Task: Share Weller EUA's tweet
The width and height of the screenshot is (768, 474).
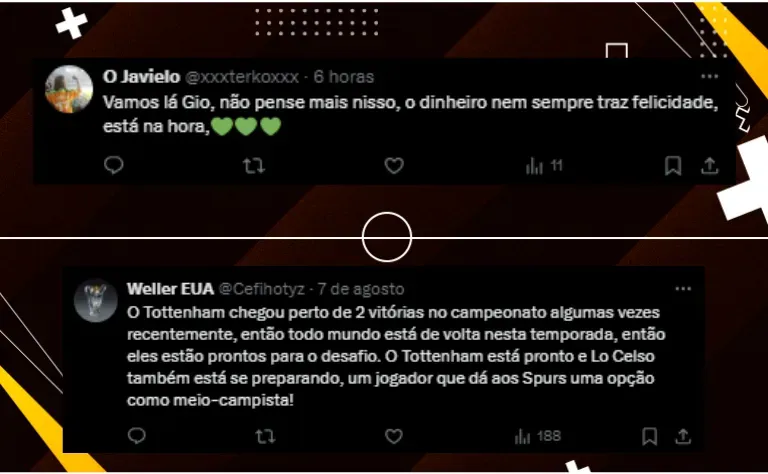Action: click(x=683, y=436)
